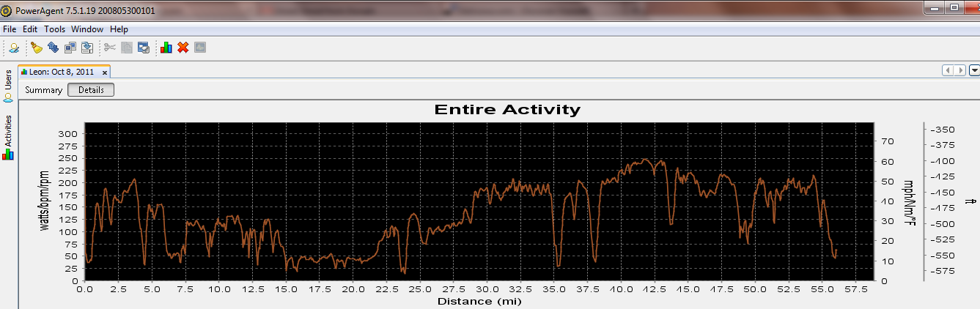Viewport: 980px width, 309px height.
Task: Switch to the Details view
Action: pyautogui.click(x=91, y=90)
